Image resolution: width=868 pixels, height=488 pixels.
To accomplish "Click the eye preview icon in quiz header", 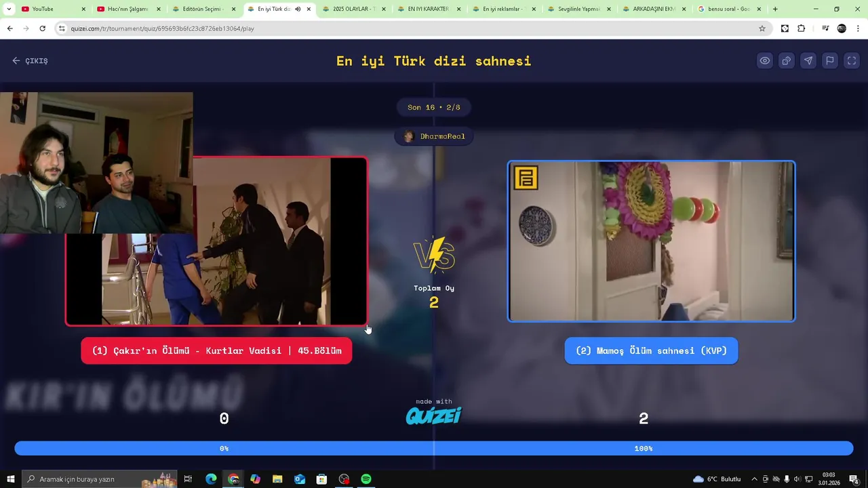I will click(765, 60).
